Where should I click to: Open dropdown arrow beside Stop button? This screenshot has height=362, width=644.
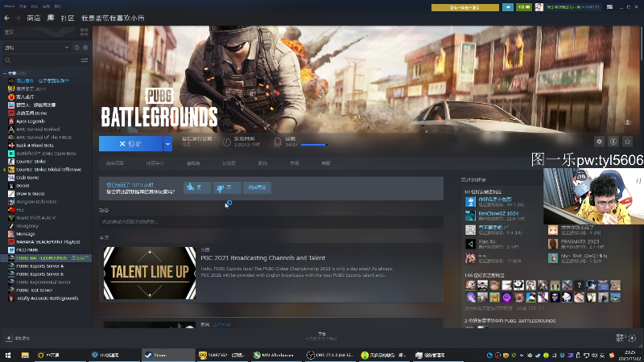coord(167,144)
